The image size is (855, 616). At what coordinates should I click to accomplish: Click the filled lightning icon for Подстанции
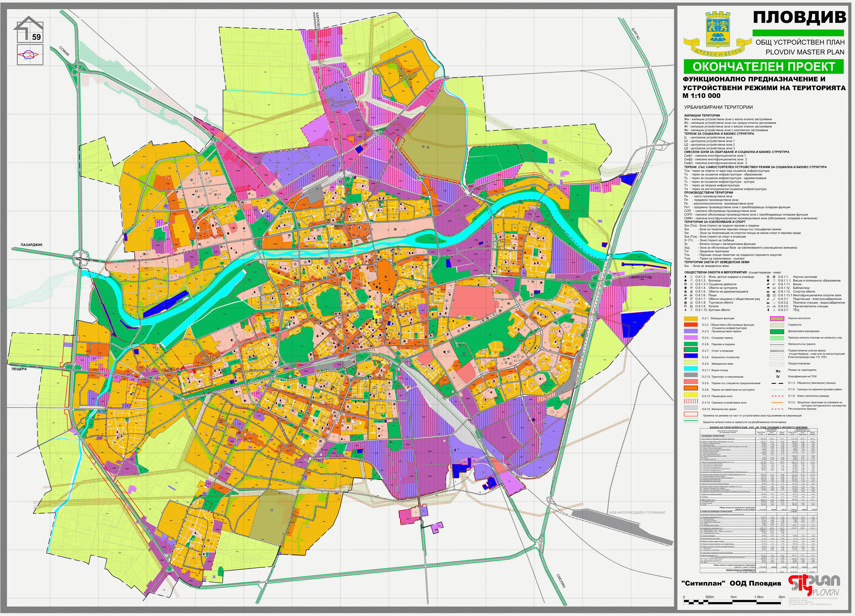(768, 299)
